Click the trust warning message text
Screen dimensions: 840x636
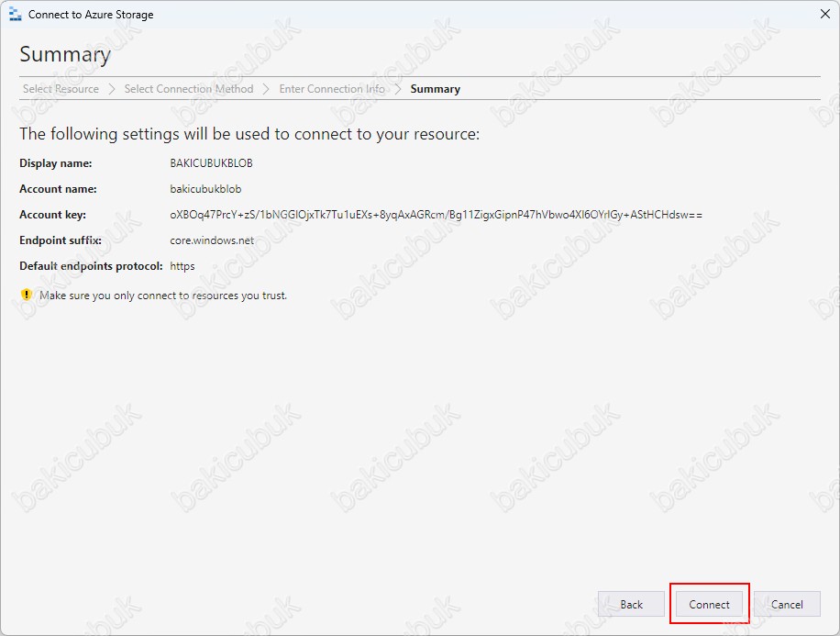click(x=163, y=296)
